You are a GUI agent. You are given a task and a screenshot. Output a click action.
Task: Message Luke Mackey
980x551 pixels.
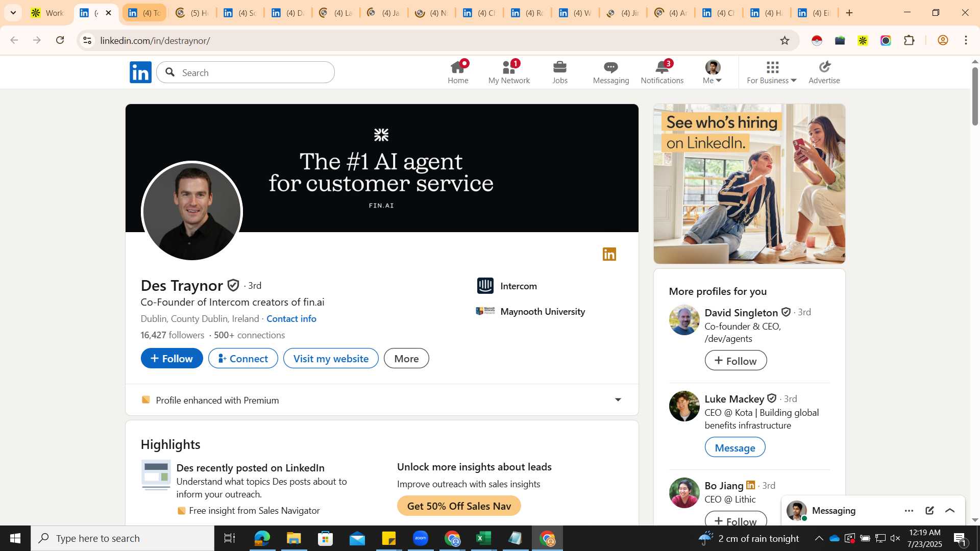735,447
